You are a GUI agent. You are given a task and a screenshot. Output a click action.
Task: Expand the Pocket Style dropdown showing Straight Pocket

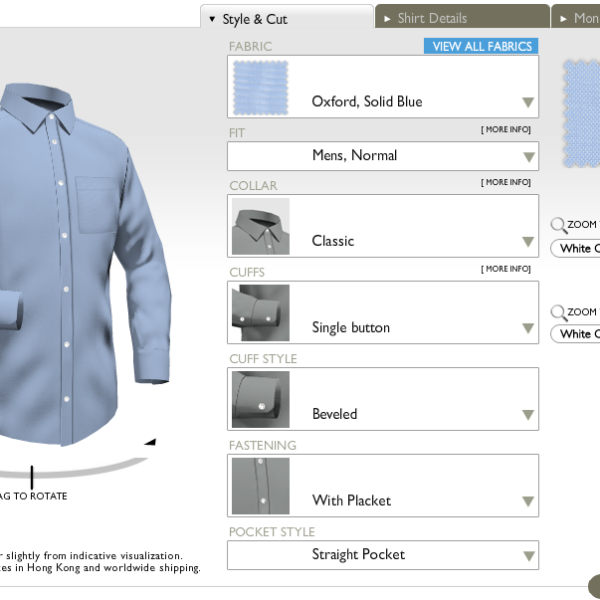[x=383, y=555]
